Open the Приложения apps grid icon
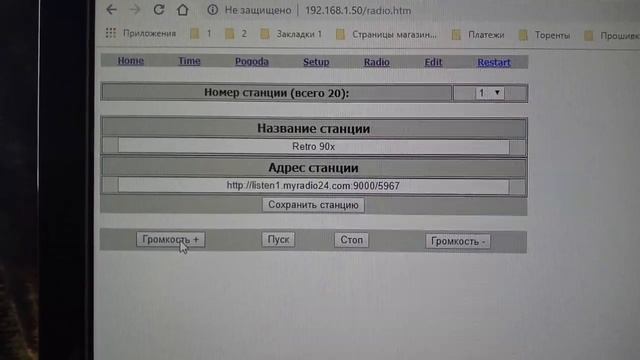 (x=111, y=33)
